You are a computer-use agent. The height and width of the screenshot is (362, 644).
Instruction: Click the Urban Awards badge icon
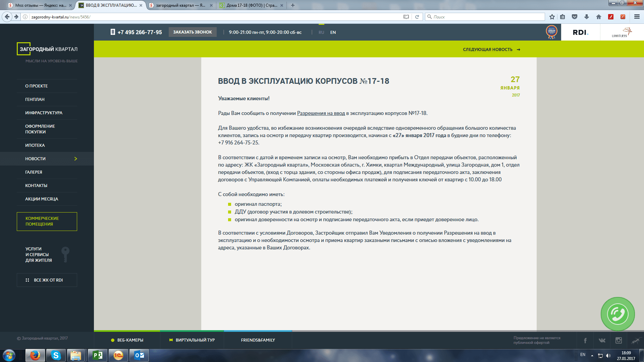[x=552, y=32]
